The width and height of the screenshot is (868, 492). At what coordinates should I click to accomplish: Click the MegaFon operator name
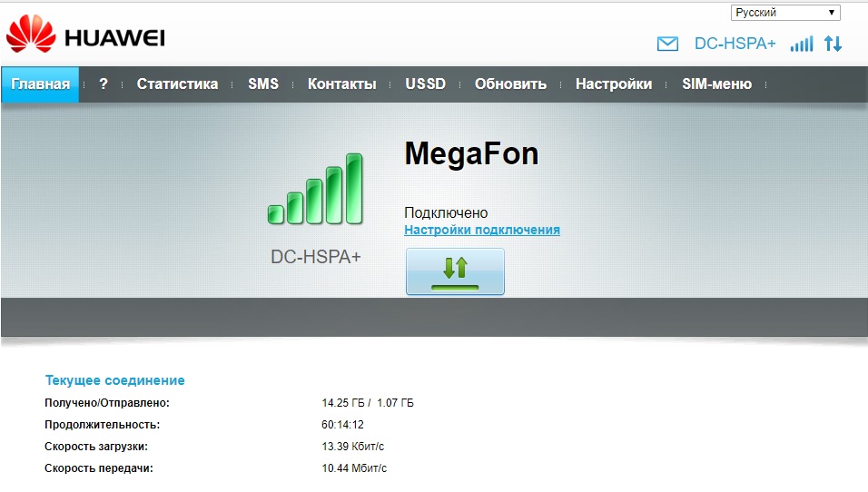pos(471,153)
